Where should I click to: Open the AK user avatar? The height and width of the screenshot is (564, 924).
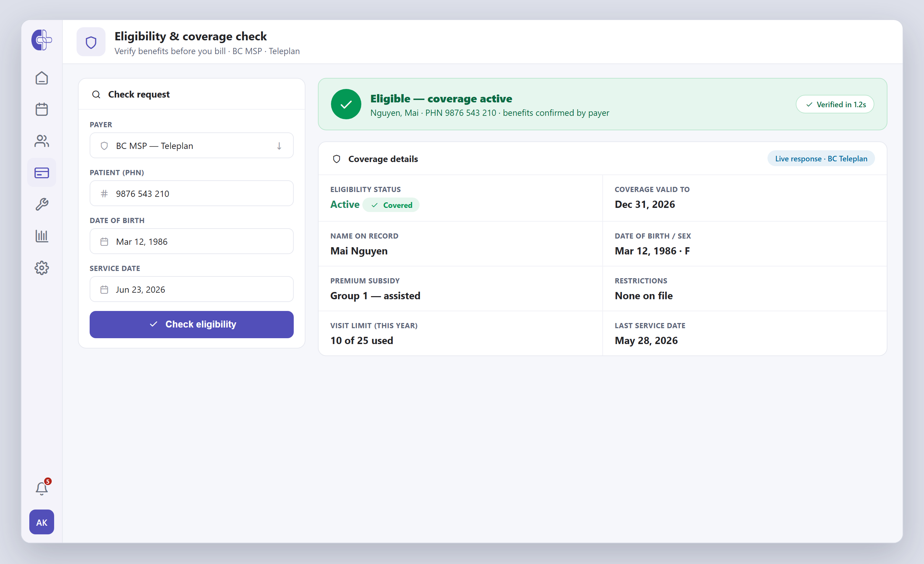tap(42, 522)
